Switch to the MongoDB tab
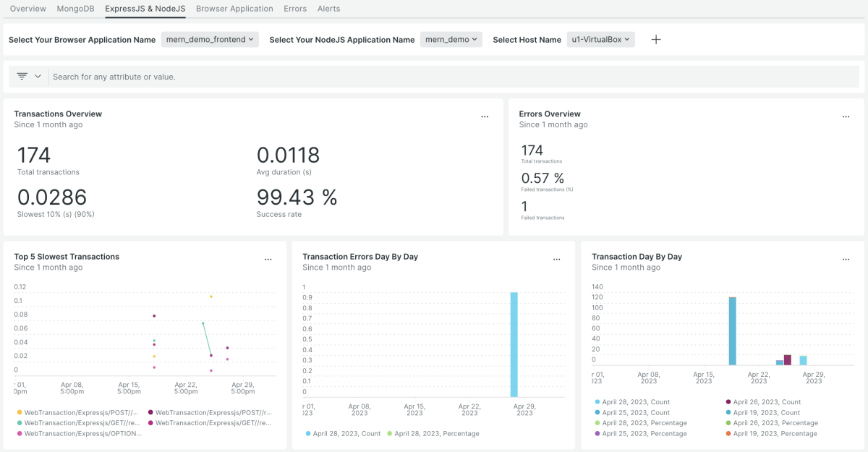Image resolution: width=868 pixels, height=452 pixels. [75, 9]
